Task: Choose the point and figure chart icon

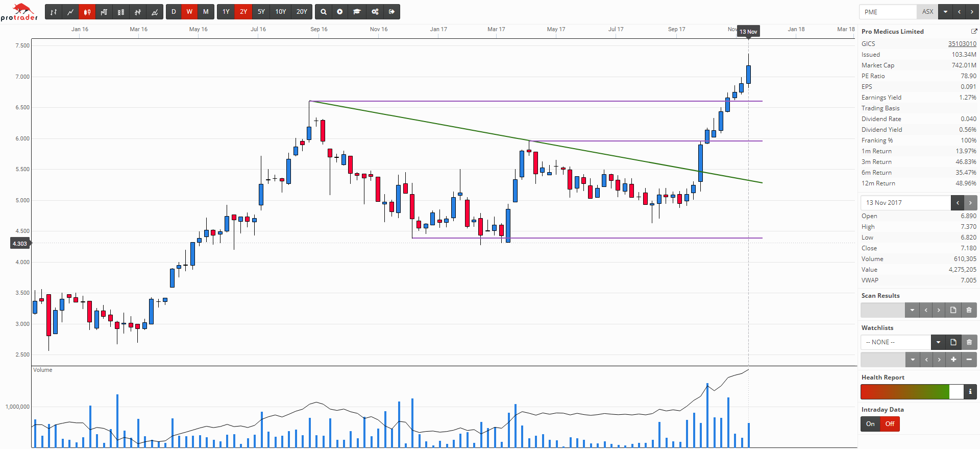Action: tap(121, 12)
